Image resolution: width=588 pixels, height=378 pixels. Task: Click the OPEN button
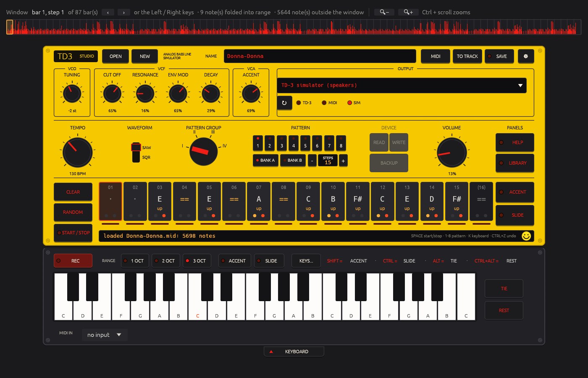tap(115, 56)
